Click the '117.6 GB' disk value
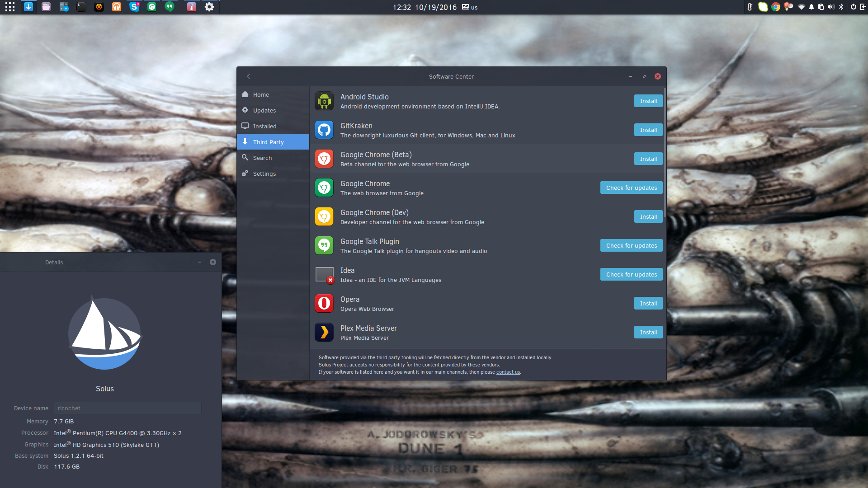868x488 pixels. (x=67, y=467)
